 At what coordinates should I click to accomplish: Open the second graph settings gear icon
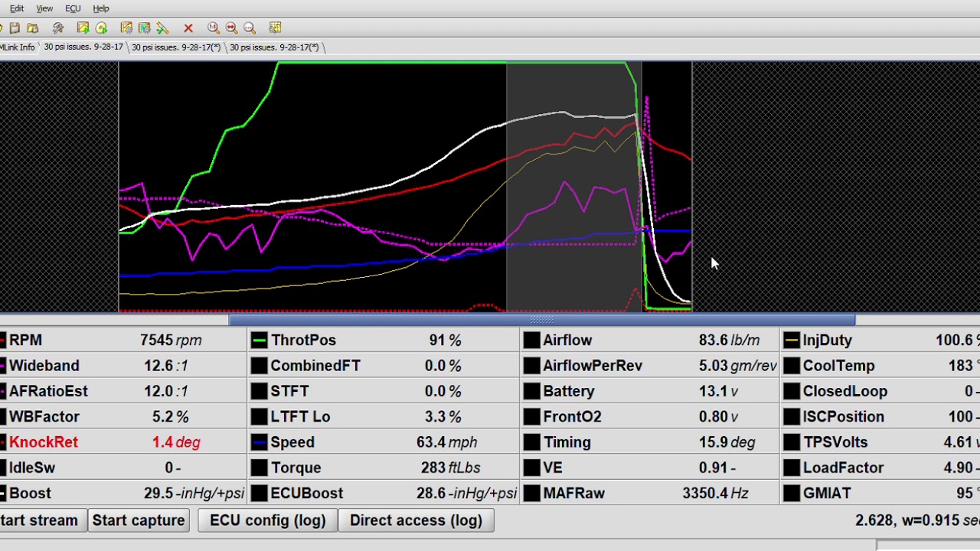coord(144,28)
